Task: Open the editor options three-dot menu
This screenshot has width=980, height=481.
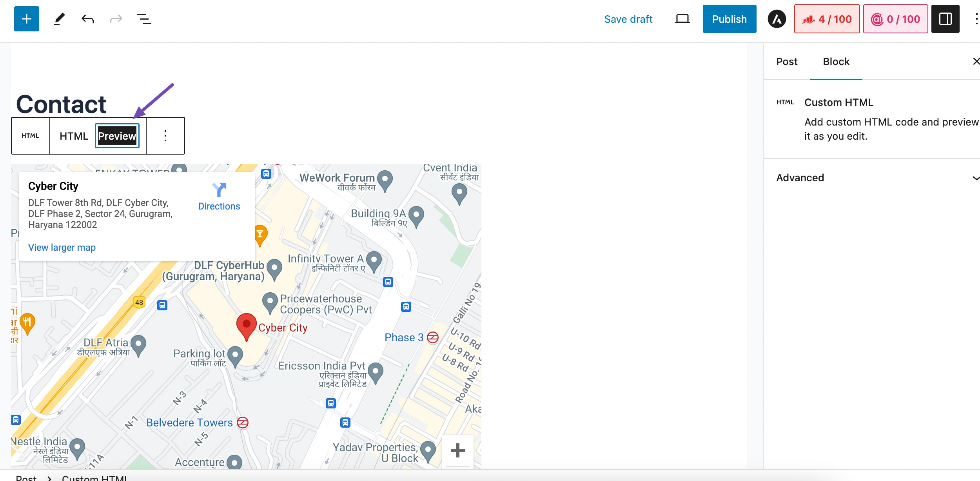Action: (x=976, y=19)
